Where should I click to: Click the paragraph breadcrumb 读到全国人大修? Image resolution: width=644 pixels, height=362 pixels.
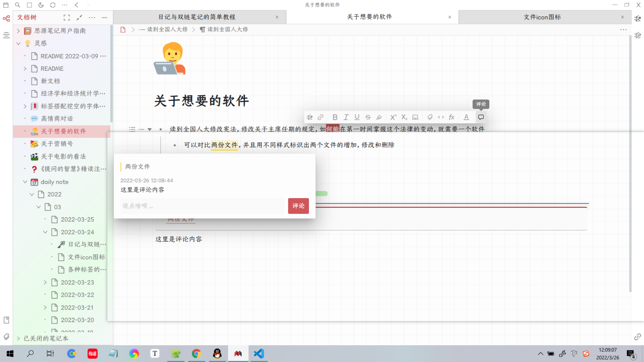point(224,29)
